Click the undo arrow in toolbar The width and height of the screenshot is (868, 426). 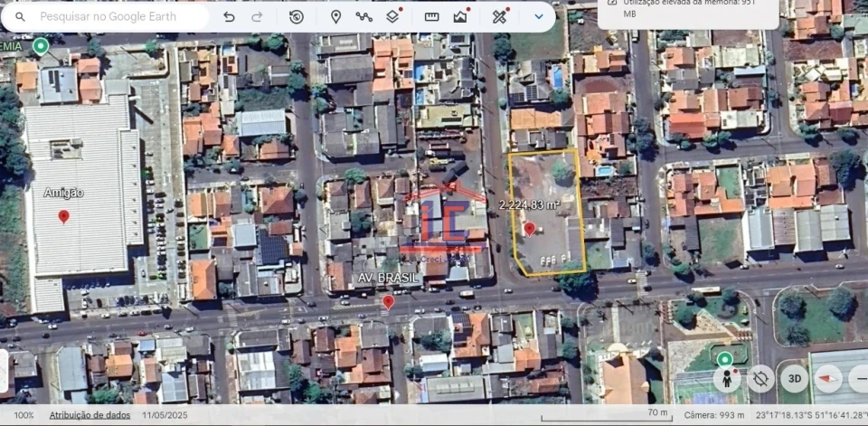point(229,16)
